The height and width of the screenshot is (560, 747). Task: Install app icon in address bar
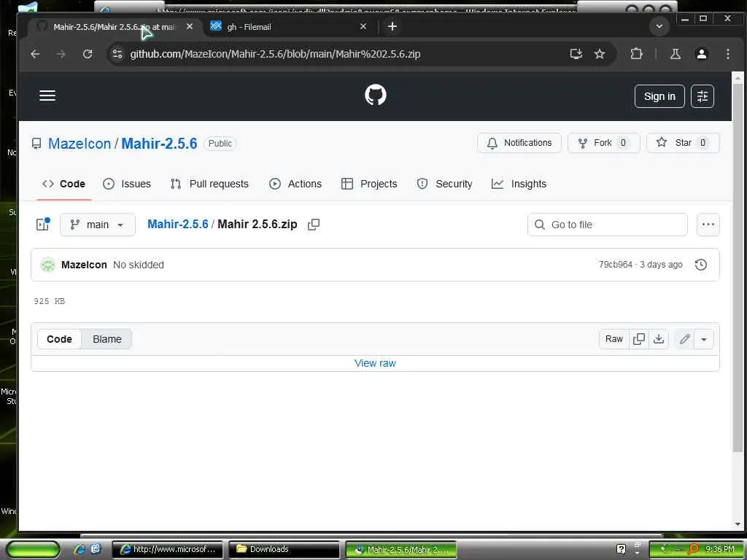pyautogui.click(x=576, y=54)
